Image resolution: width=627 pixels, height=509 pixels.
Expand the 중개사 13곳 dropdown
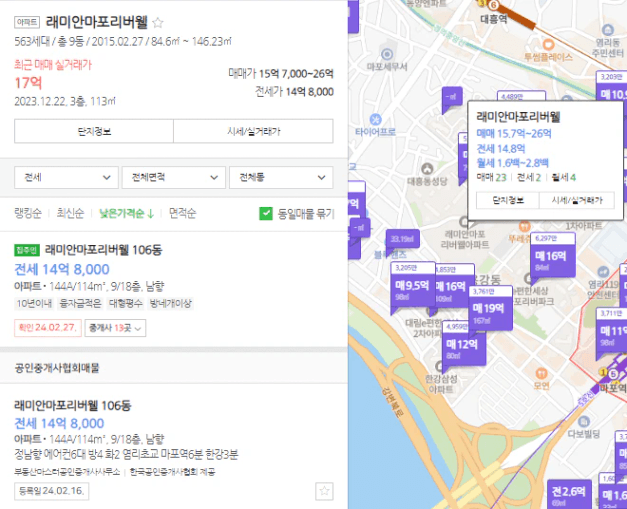click(x=115, y=328)
